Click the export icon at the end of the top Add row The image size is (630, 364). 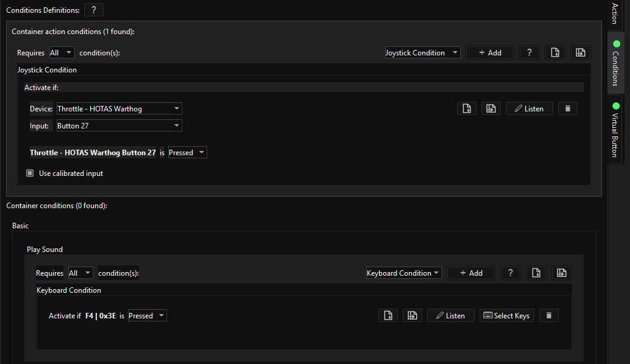pyautogui.click(x=581, y=52)
